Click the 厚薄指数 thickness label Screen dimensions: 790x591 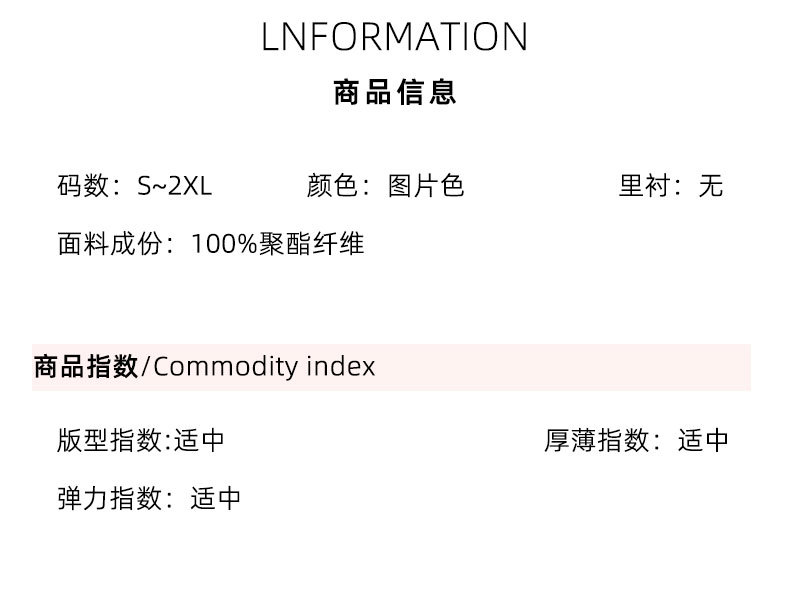pyautogui.click(x=597, y=440)
